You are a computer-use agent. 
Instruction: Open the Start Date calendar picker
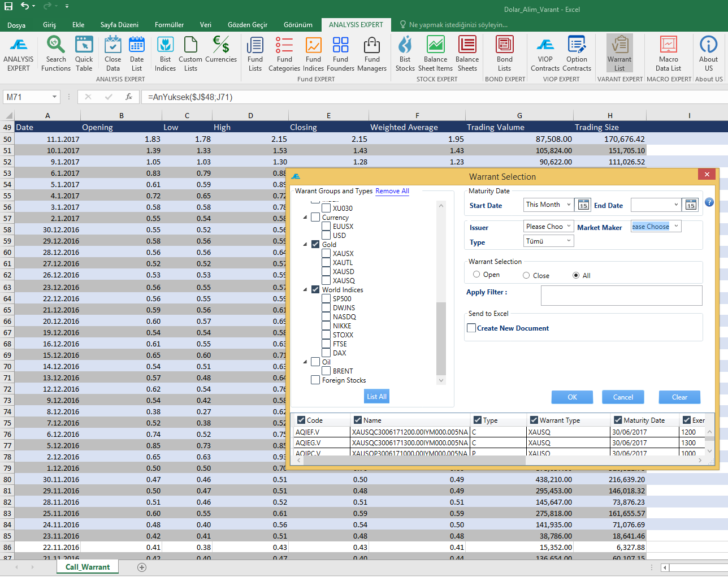tap(583, 205)
